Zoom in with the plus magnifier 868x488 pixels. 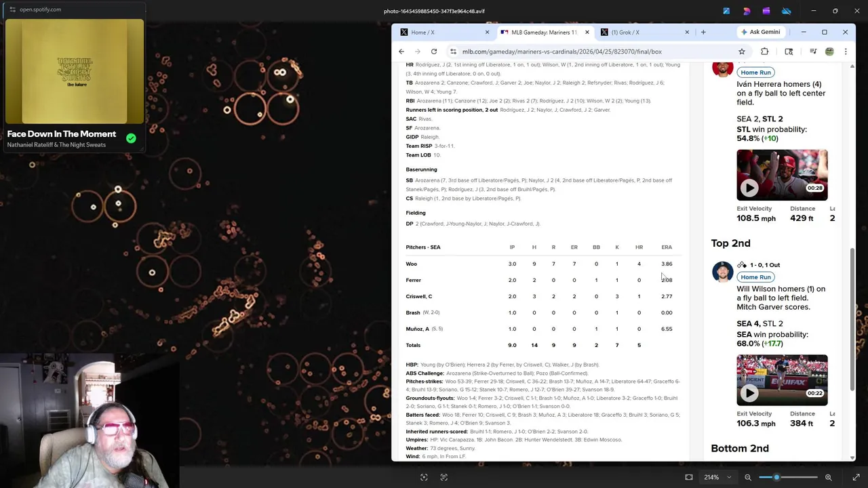pyautogui.click(x=828, y=477)
